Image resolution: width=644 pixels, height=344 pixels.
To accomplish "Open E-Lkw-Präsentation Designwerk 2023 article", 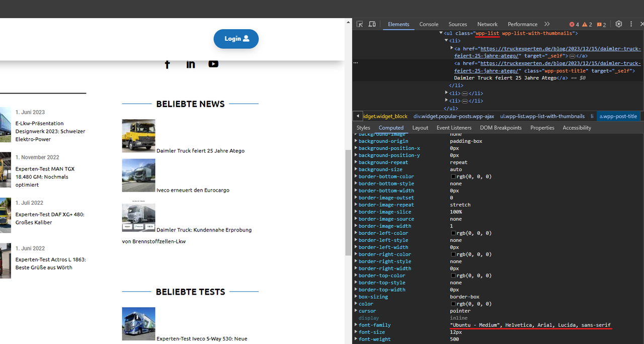I will (50, 131).
